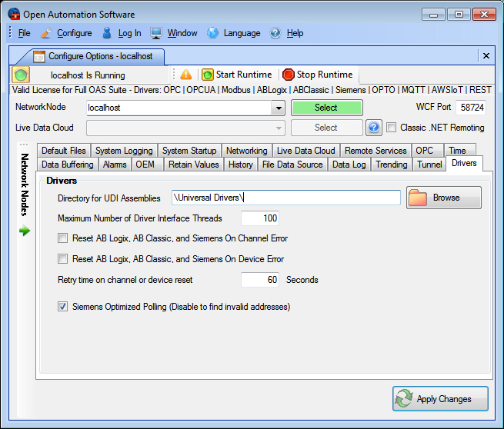
Task: Open the NetworkNode dropdown arrow
Action: tap(278, 108)
